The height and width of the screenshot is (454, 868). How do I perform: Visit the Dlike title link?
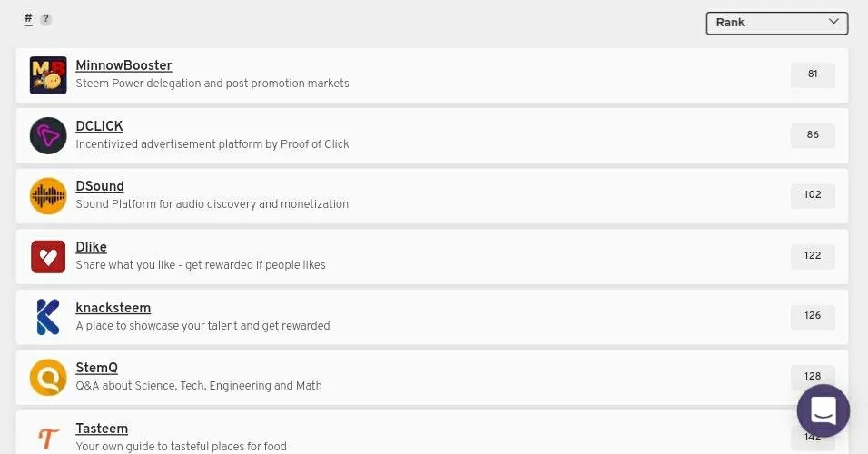(x=92, y=247)
